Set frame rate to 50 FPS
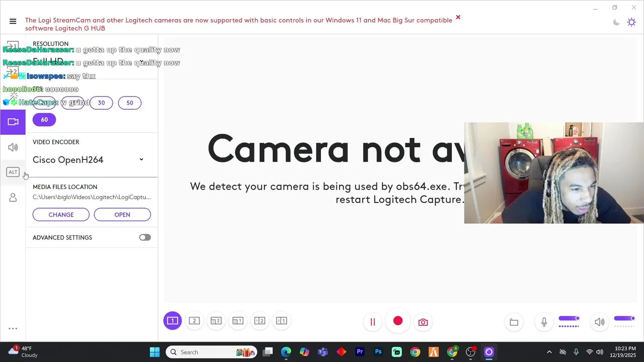Viewport: 644px width, 362px height. [x=130, y=103]
